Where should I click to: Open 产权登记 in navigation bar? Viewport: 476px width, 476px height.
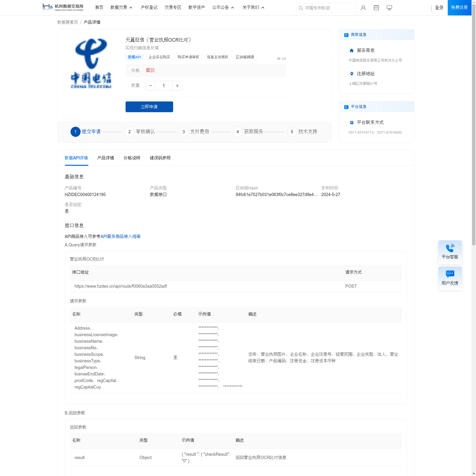[149, 7]
